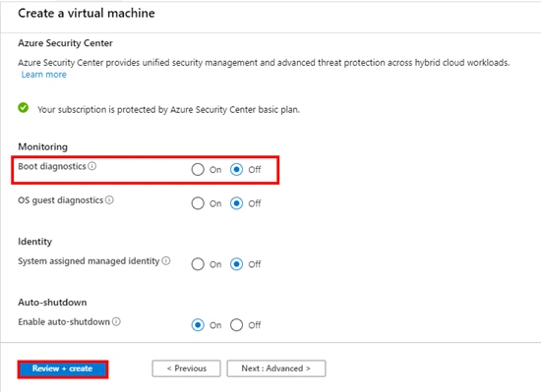
Task: Click the OS guest diagnostics label
Action: (x=61, y=200)
